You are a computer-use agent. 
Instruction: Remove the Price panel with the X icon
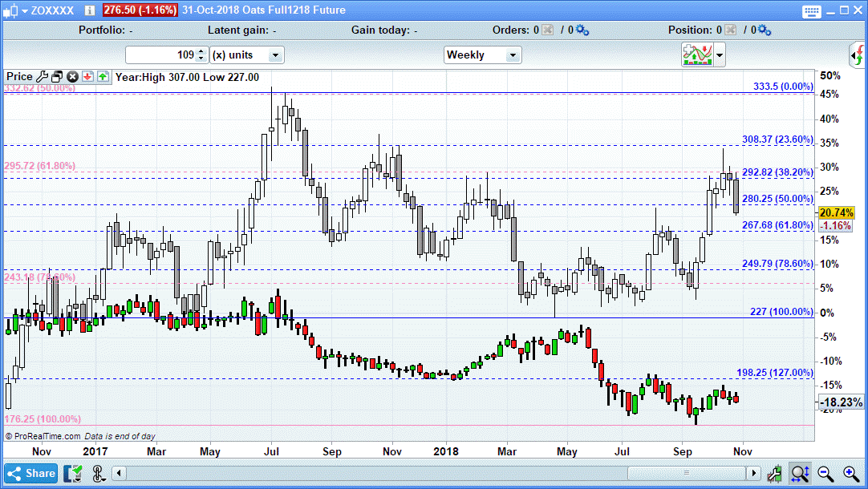pos(72,77)
